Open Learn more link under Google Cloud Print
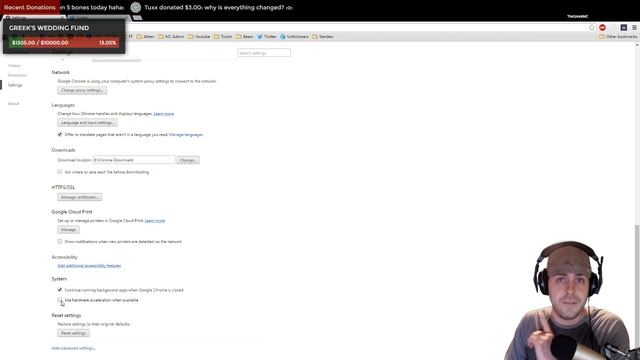This screenshot has height=360, width=640. (x=155, y=220)
